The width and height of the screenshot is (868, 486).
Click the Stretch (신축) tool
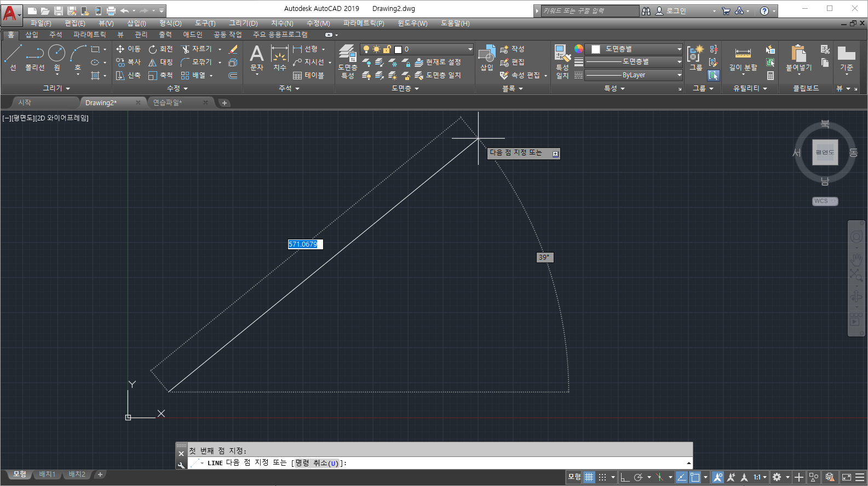[x=129, y=76]
